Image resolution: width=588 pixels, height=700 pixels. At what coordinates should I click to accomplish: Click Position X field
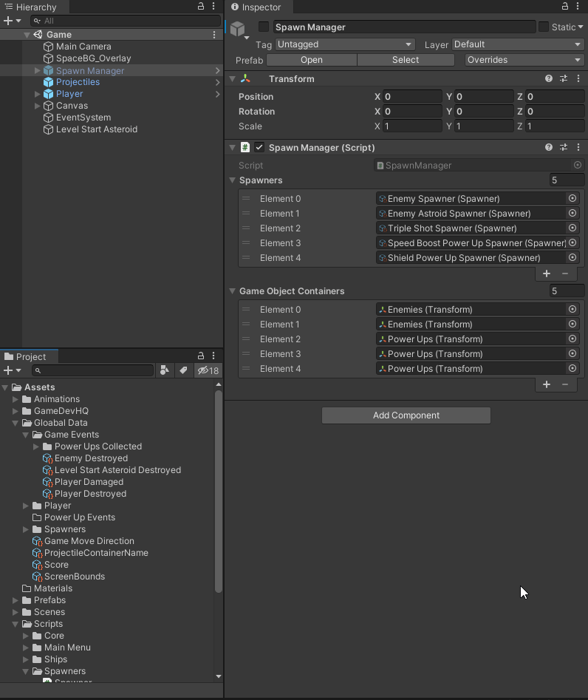[x=412, y=96]
